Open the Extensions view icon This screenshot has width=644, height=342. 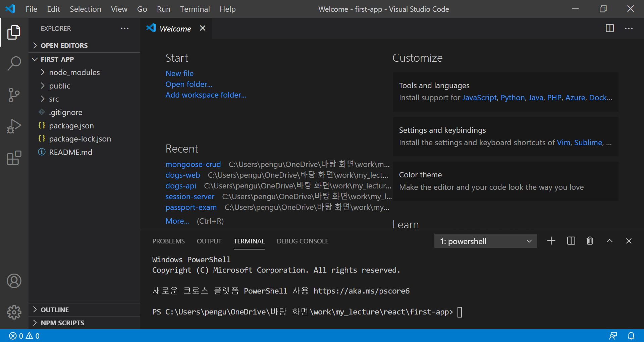pos(14,158)
